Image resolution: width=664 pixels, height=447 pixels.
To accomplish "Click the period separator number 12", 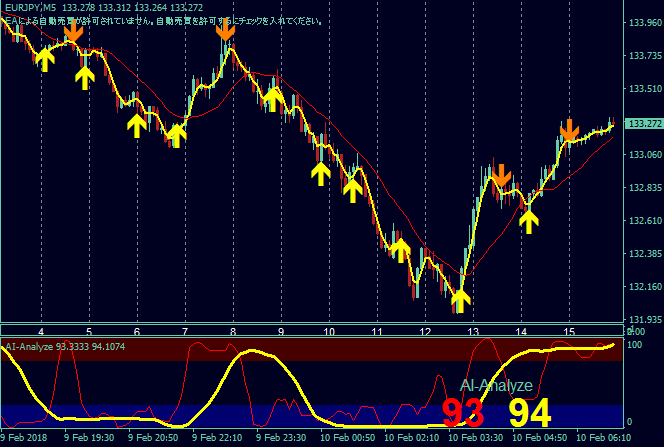I will 425,330.
